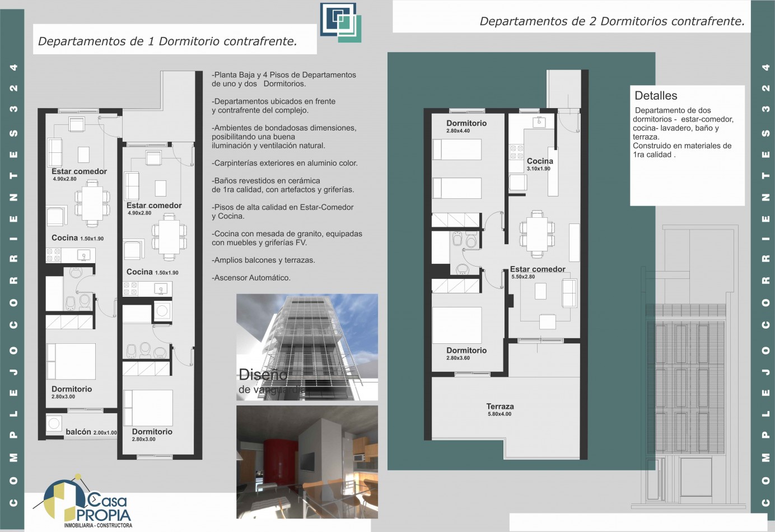
Task: Select the Departamentos de 1 Dormitorio title
Action: (x=167, y=41)
